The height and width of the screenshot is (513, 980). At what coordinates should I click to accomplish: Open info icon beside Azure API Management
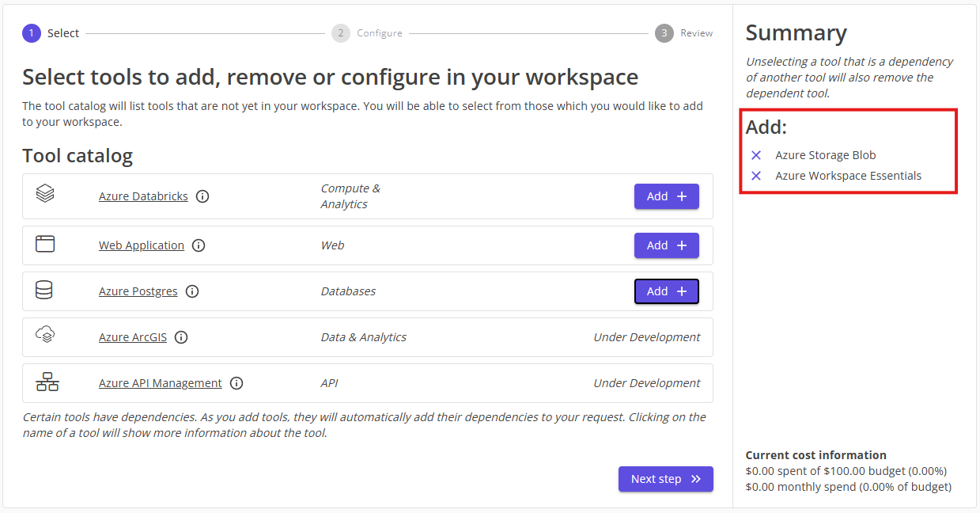tap(236, 383)
